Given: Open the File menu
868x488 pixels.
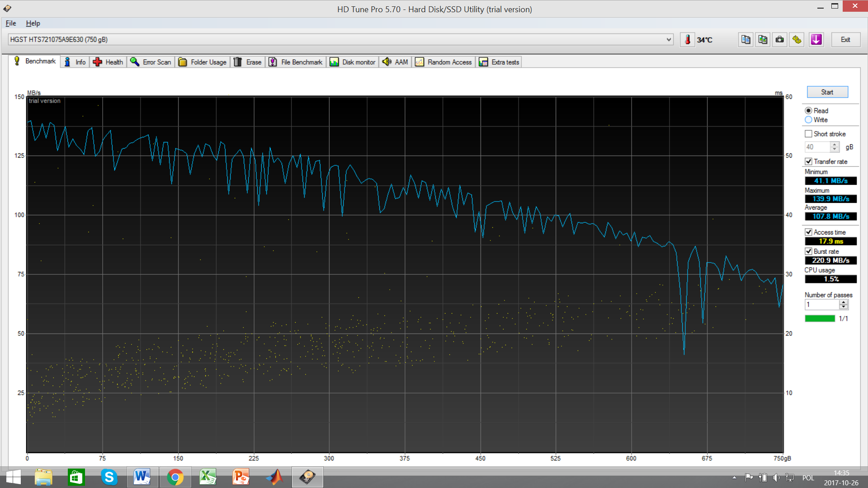Looking at the screenshot, I should tap(11, 23).
